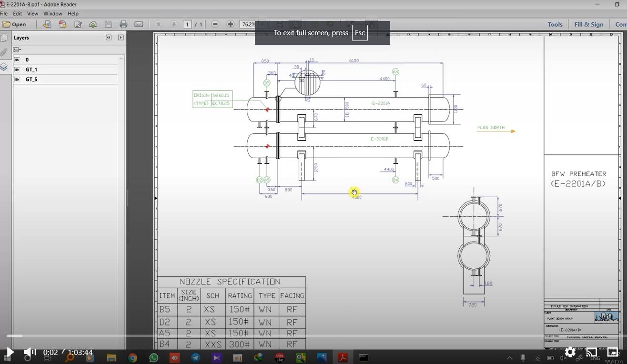Screen dimensions: 627x364
Task: Go to next page arrow icon
Action: coord(174,24)
